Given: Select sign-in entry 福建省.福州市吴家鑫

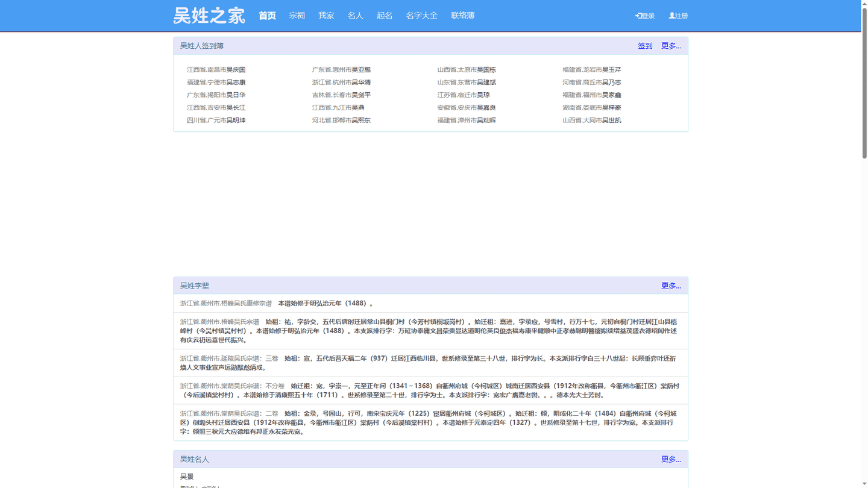Looking at the screenshot, I should [x=592, y=95].
